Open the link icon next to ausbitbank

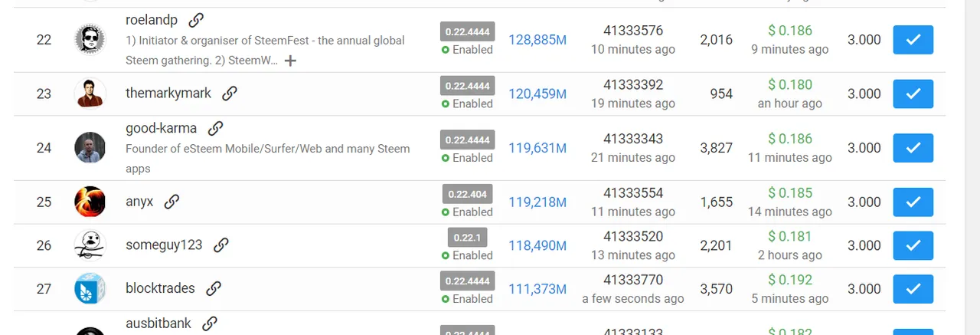coord(210,324)
